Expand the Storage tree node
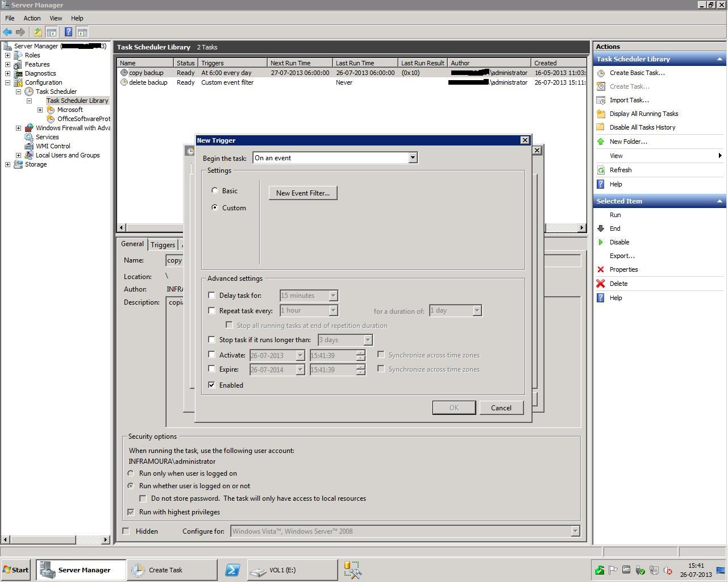The image size is (728, 582). tap(7, 164)
